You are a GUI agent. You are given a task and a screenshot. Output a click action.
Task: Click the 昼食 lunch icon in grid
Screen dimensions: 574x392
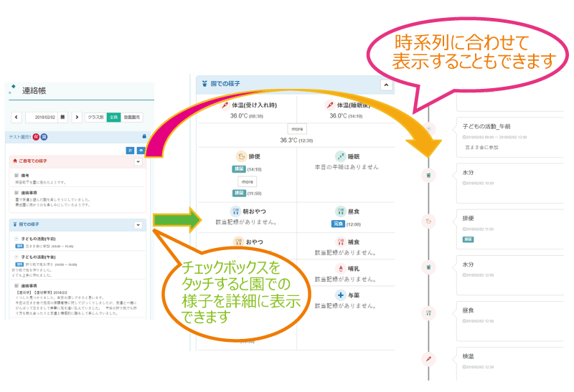tap(341, 211)
